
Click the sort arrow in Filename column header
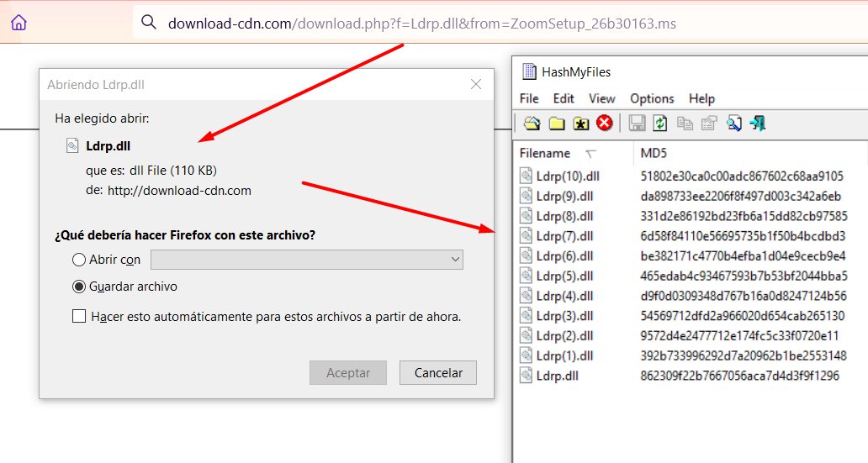click(x=590, y=154)
